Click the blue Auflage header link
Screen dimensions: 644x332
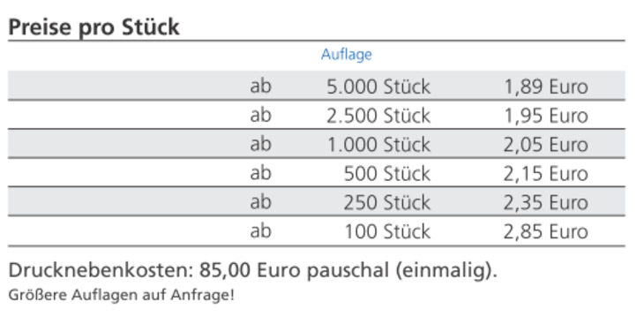click(346, 55)
